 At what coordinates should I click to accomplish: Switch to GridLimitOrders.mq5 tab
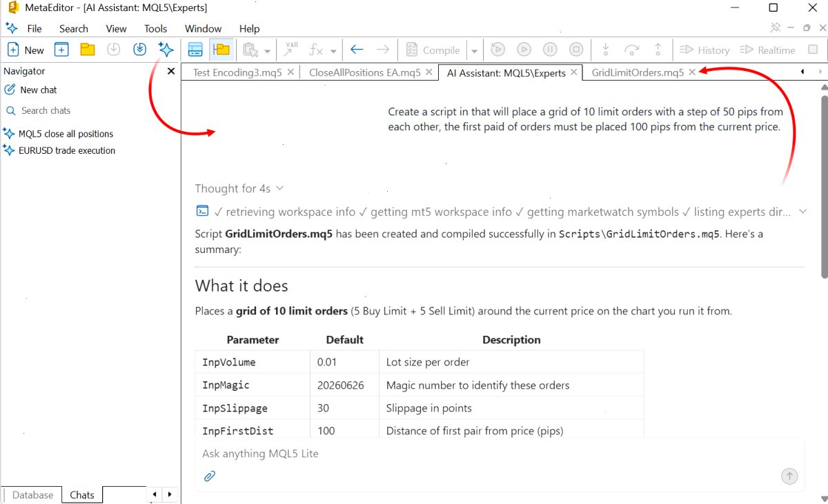638,72
